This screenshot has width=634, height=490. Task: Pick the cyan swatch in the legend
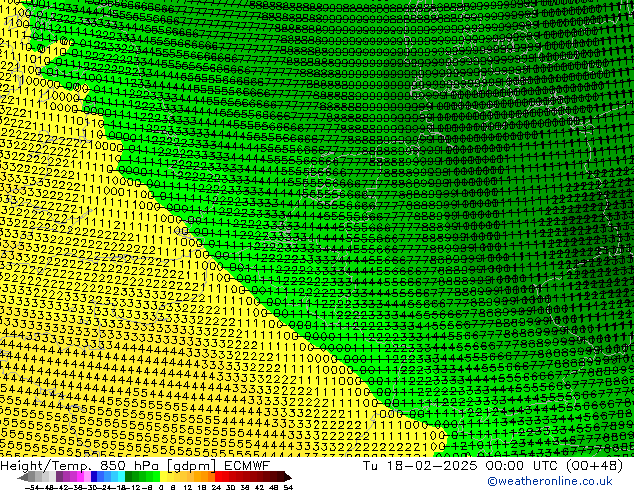pos(121,476)
